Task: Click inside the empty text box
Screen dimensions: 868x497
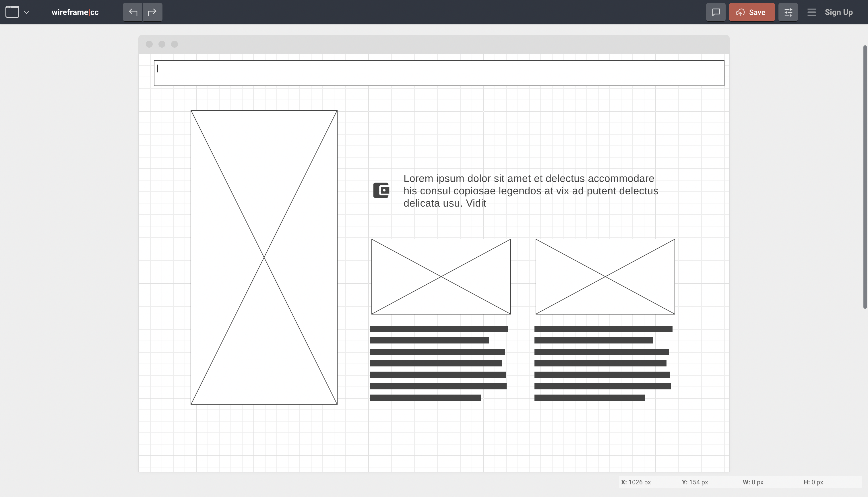Action: coord(439,73)
